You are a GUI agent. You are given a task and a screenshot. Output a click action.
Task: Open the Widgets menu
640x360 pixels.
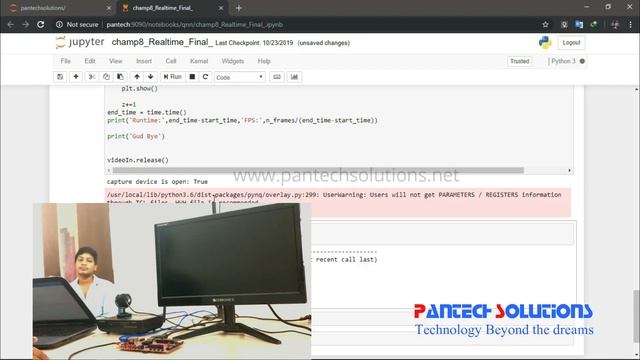pyautogui.click(x=233, y=61)
